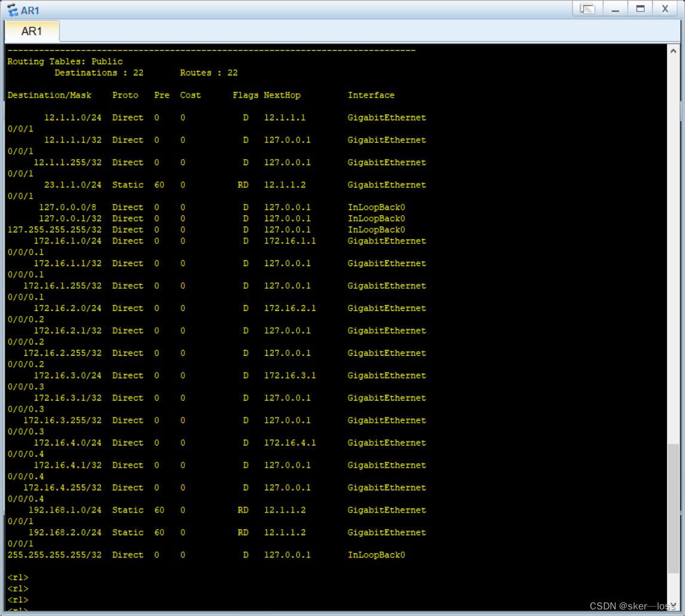Screen dimensions: 685x616
Task: Click the 'Pre' column header
Action: tap(162, 95)
